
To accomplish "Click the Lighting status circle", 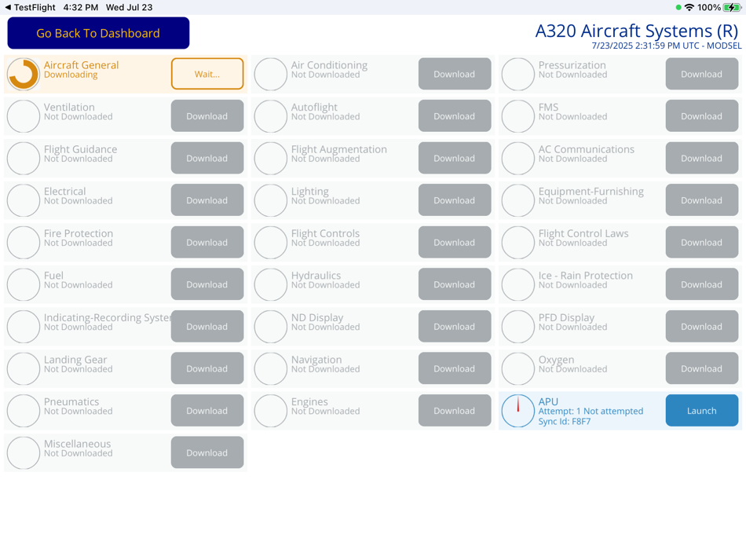I will tap(271, 200).
